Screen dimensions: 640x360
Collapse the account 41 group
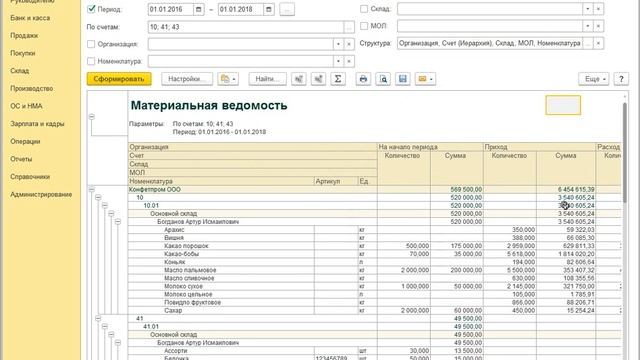(98, 318)
